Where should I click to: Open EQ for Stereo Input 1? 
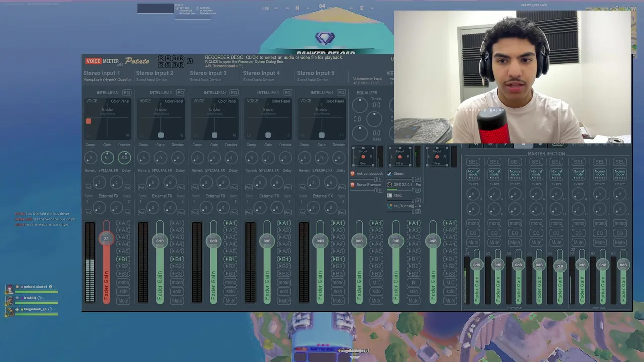tap(127, 93)
